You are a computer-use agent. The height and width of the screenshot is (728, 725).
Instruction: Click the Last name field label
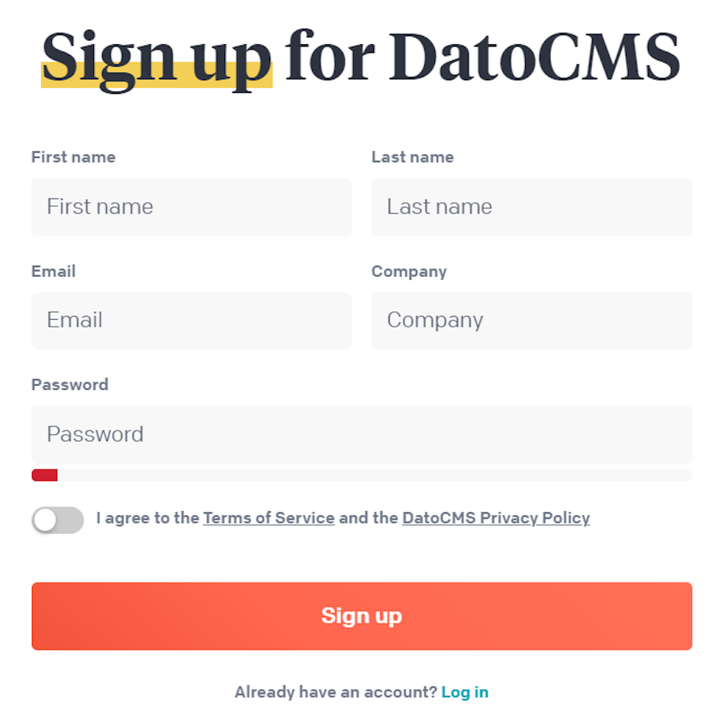click(x=412, y=157)
